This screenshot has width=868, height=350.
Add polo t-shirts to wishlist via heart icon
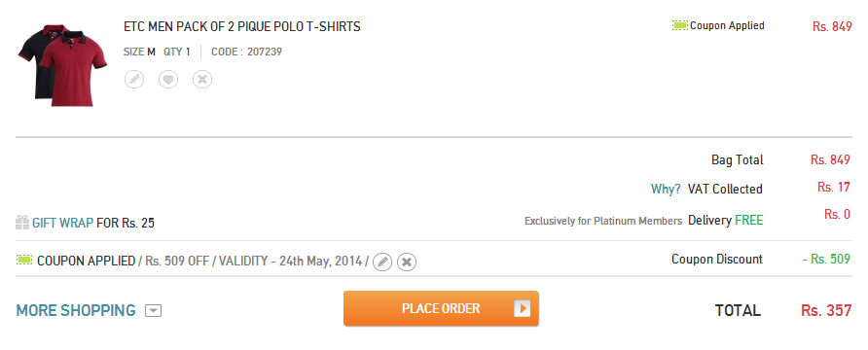click(168, 79)
